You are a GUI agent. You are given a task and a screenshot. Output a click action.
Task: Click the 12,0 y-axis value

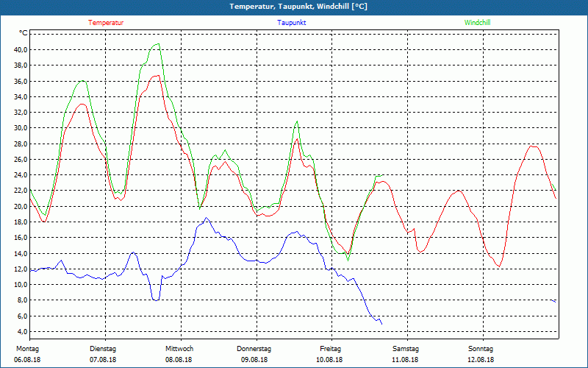[20, 269]
